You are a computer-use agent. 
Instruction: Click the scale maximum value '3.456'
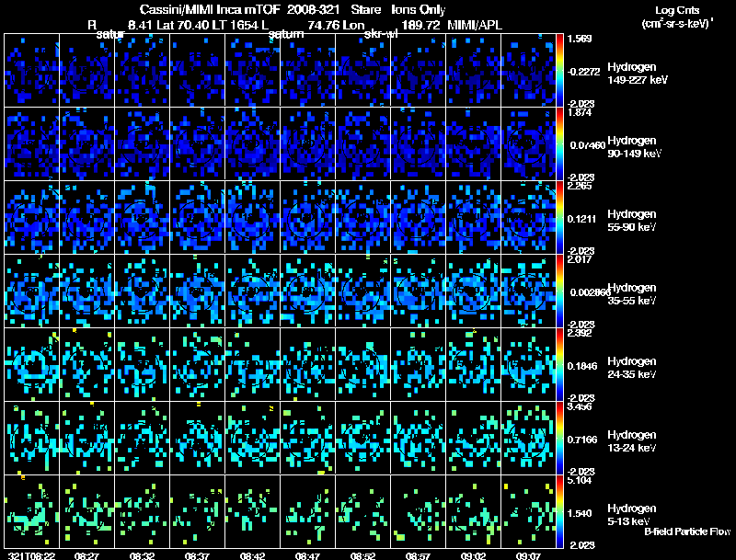click(x=580, y=406)
